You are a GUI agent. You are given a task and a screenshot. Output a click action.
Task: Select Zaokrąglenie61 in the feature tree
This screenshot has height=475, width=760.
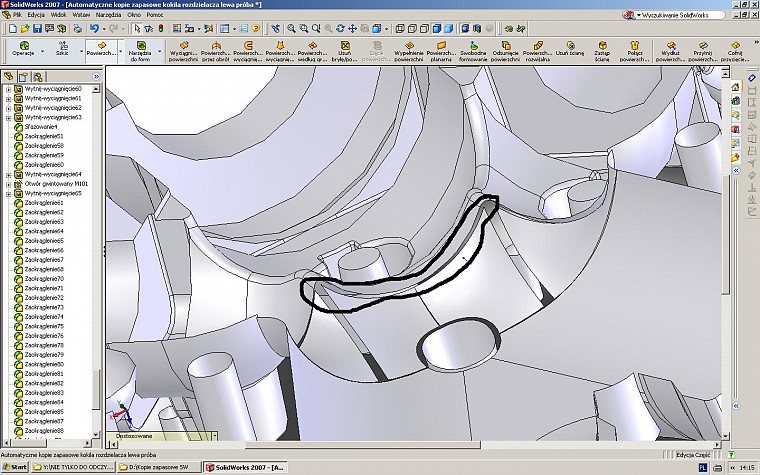pyautogui.click(x=45, y=203)
